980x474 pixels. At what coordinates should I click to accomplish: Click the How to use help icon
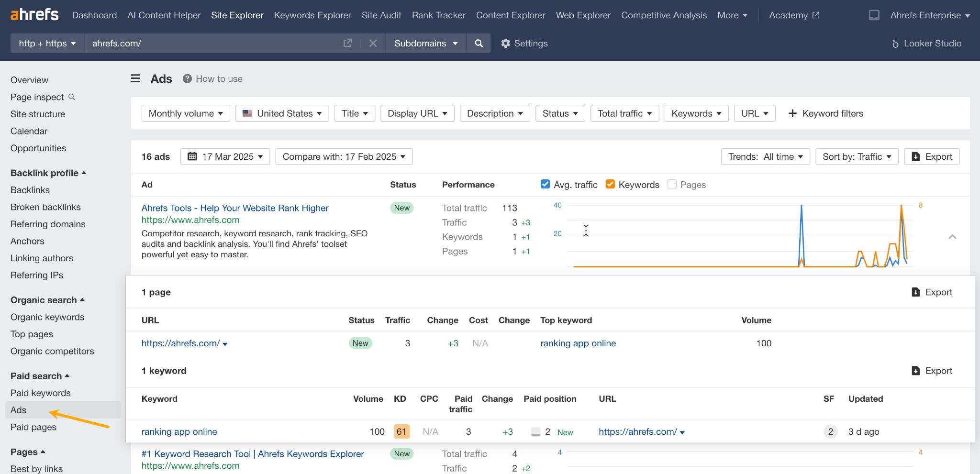pyautogui.click(x=187, y=78)
